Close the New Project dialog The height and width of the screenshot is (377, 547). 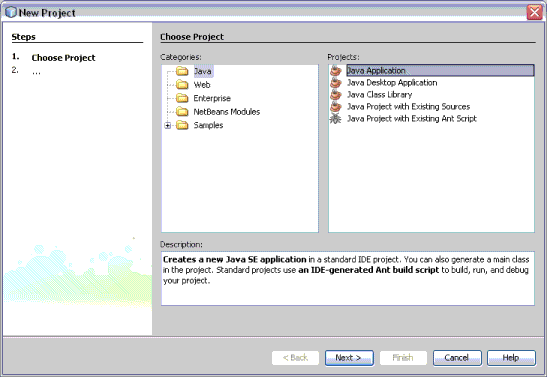534,13
